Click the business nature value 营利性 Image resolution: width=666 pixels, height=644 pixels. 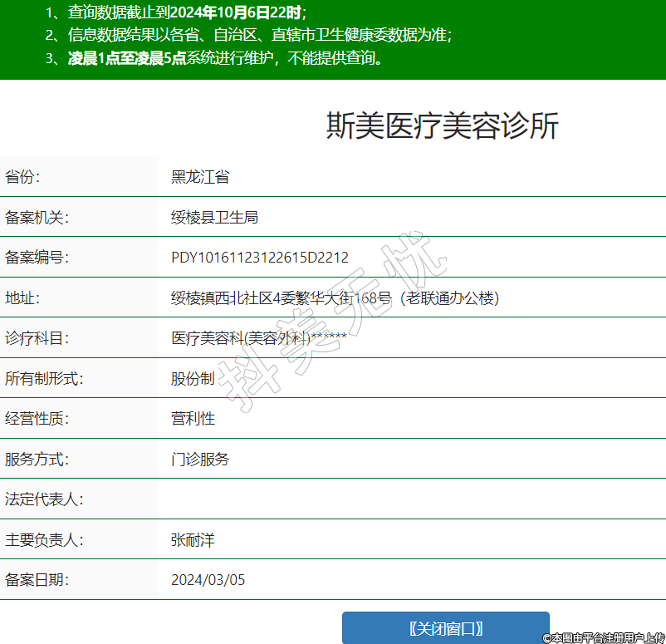point(193,419)
